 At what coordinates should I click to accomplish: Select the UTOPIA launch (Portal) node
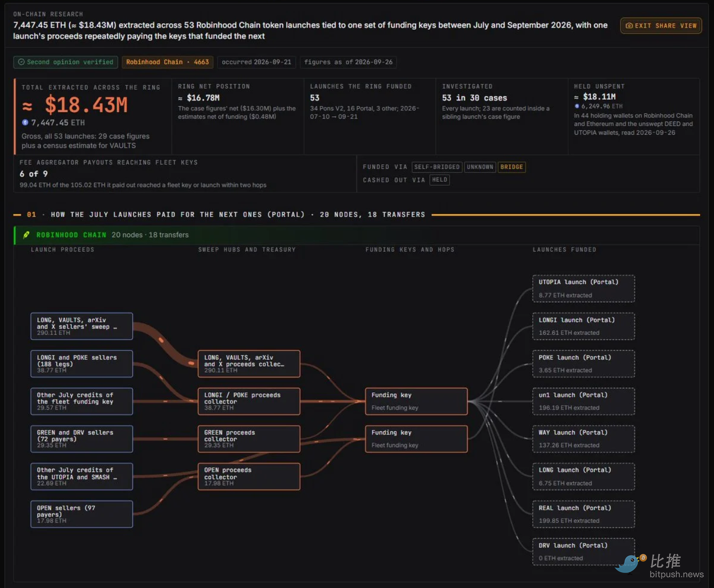click(584, 289)
